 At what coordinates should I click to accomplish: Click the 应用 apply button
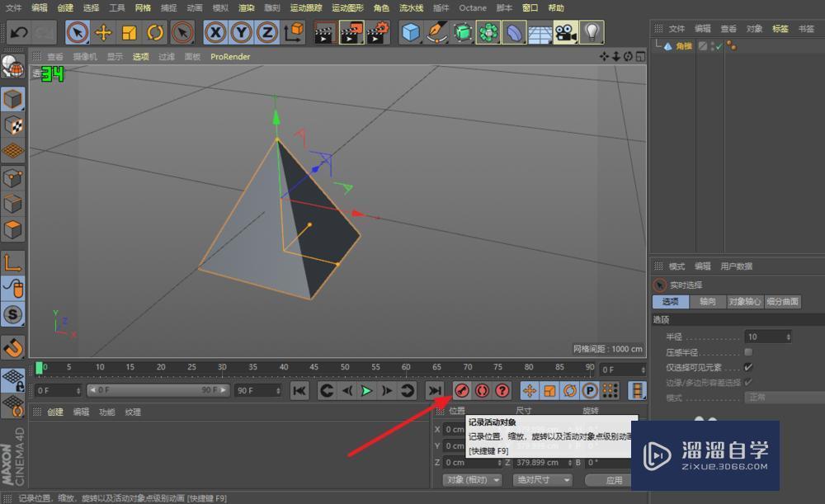coord(613,480)
